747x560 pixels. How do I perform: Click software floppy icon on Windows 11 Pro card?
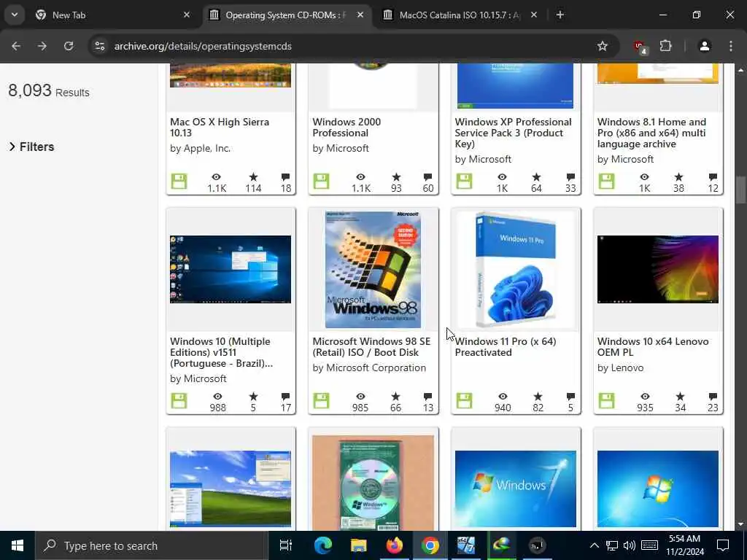tap(464, 401)
